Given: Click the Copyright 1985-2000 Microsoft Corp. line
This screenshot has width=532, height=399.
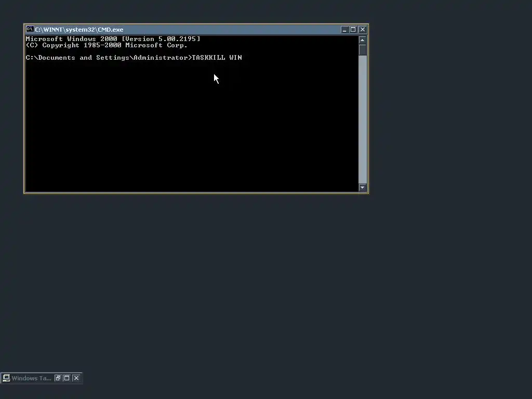Looking at the screenshot, I should [x=107, y=45].
